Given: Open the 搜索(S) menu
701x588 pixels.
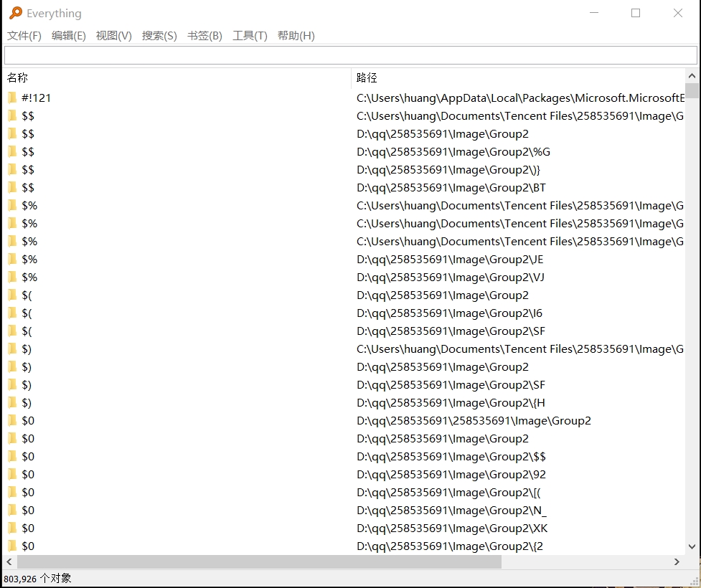Looking at the screenshot, I should (159, 36).
